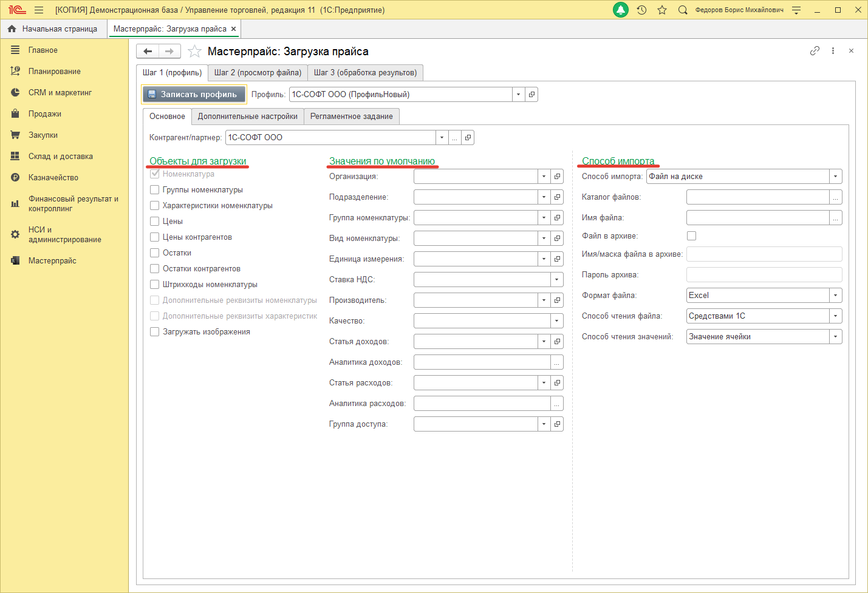
Task: Open the Профиль field open-form icon
Action: click(531, 95)
